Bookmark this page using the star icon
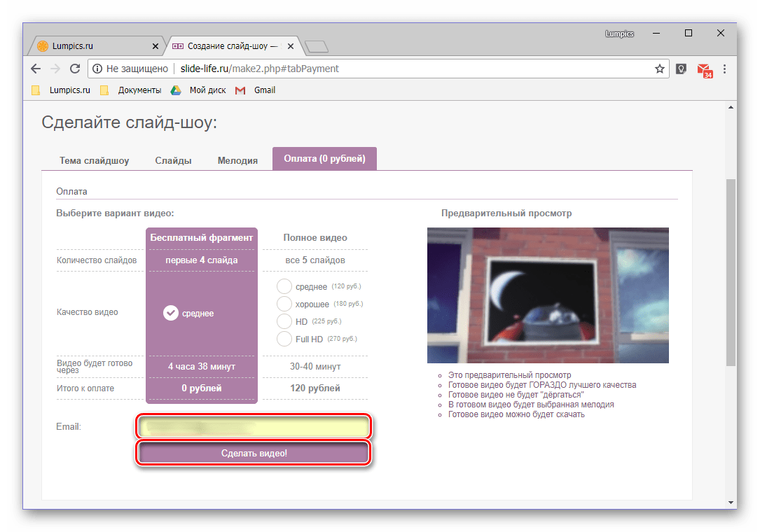The height and width of the screenshot is (532, 760). 659,69
